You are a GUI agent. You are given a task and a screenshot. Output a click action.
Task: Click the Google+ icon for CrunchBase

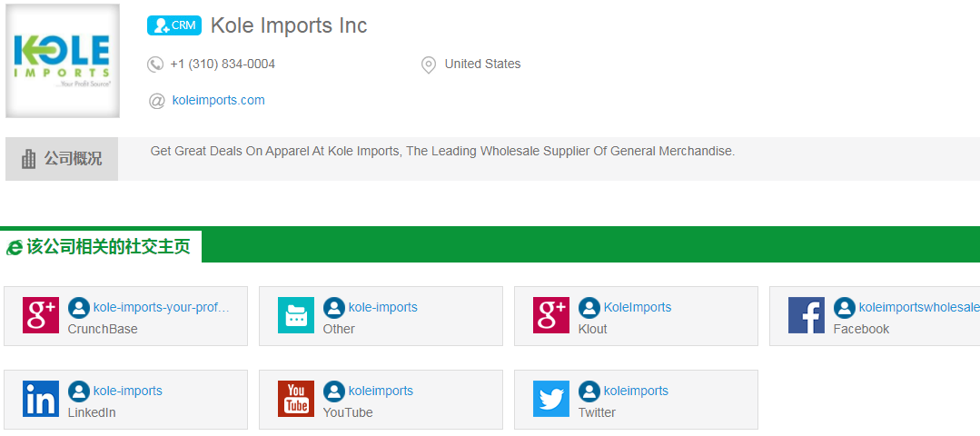click(x=41, y=315)
